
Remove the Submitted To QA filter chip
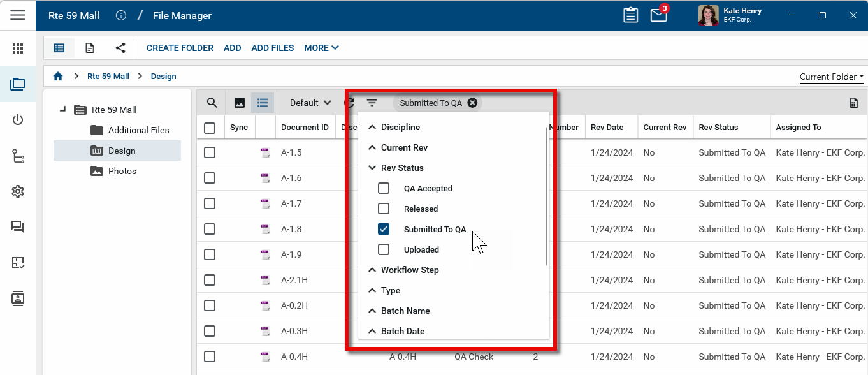[472, 103]
